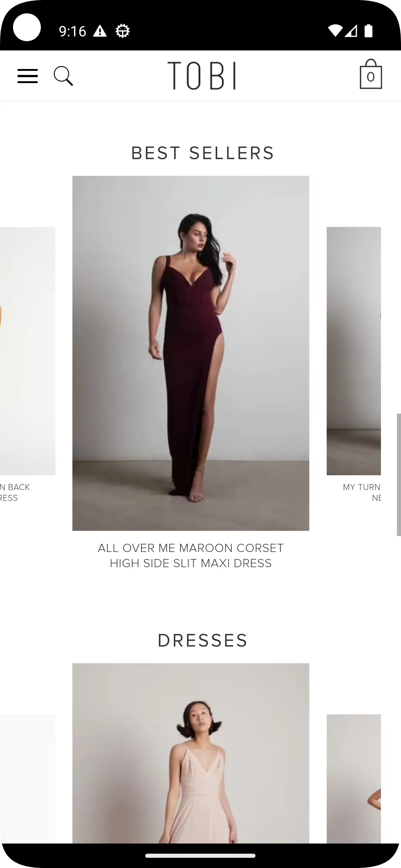
Task: Tap the warning triangle status icon
Action: pyautogui.click(x=100, y=31)
